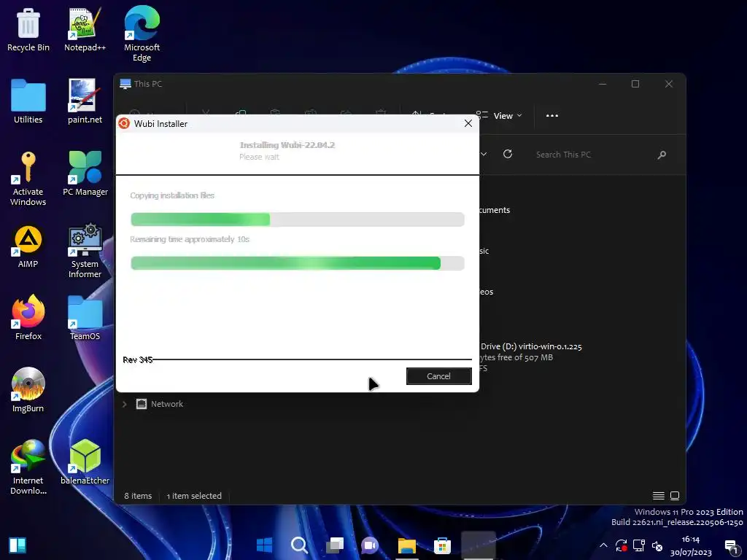The width and height of the screenshot is (747, 560).
Task: Open the See more menu in This PC
Action: [551, 116]
